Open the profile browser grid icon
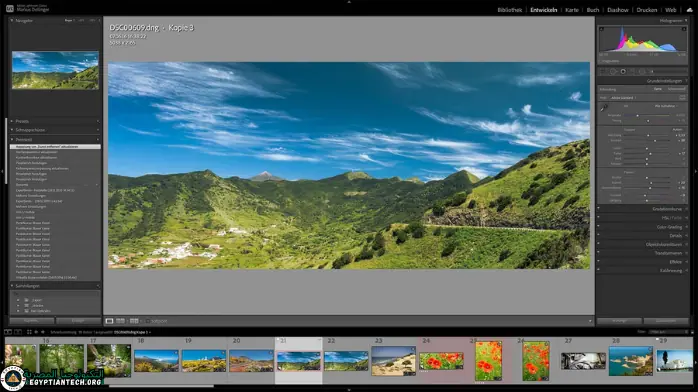The width and height of the screenshot is (698, 392). coord(682,97)
